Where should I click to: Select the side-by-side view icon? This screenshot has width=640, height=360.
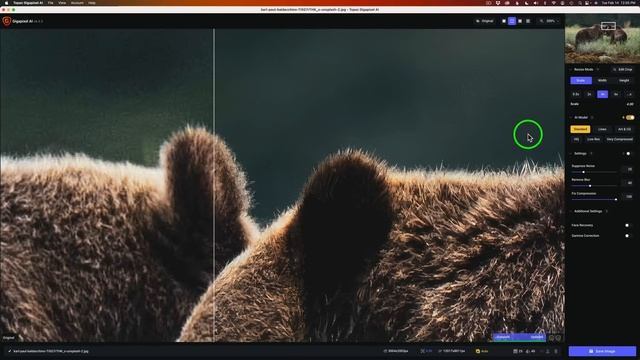520,21
